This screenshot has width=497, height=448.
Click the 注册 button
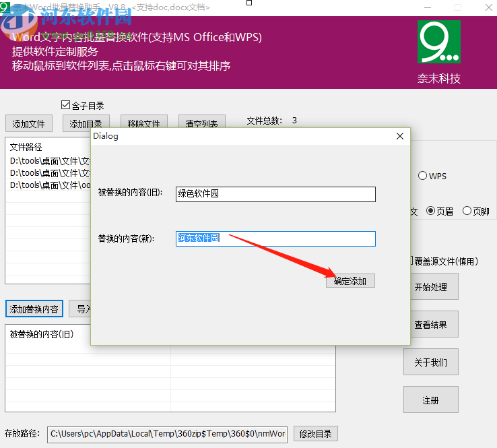click(431, 399)
